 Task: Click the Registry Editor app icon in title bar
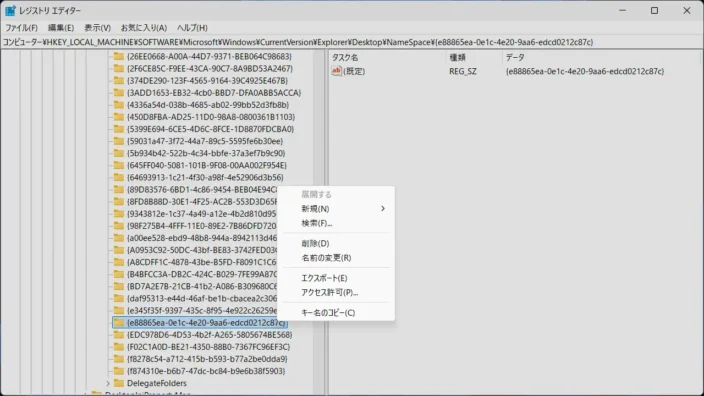10,10
